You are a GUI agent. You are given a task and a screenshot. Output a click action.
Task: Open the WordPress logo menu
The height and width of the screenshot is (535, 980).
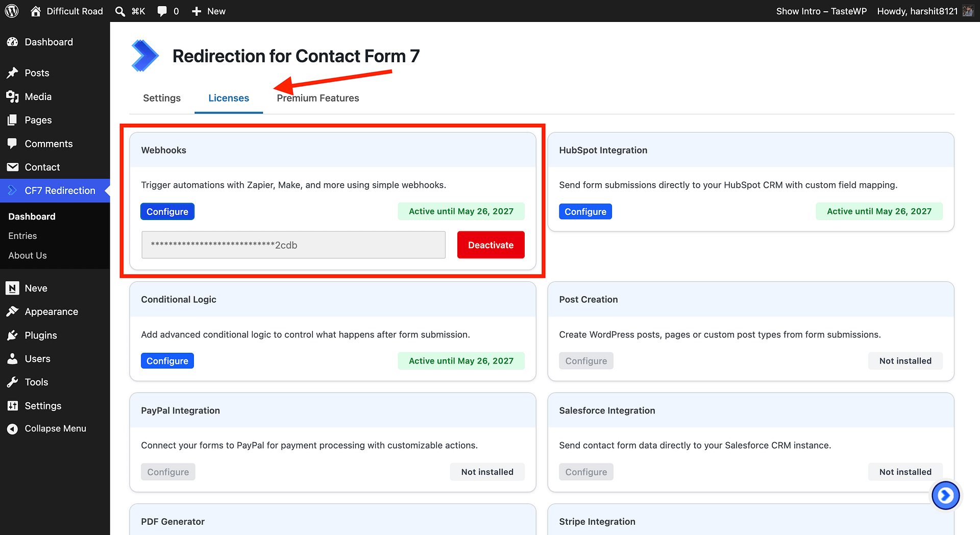tap(12, 11)
